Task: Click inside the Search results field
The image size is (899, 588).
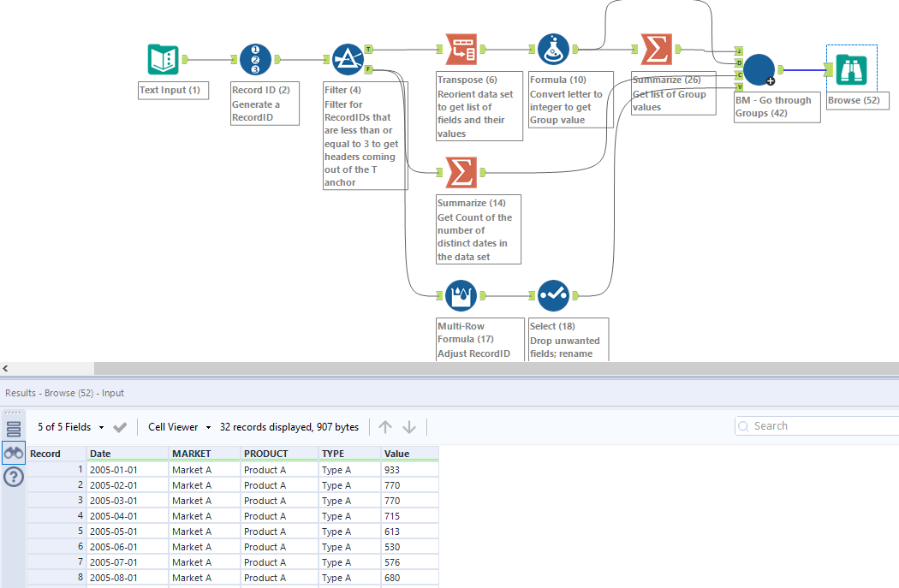Action: coord(813,425)
